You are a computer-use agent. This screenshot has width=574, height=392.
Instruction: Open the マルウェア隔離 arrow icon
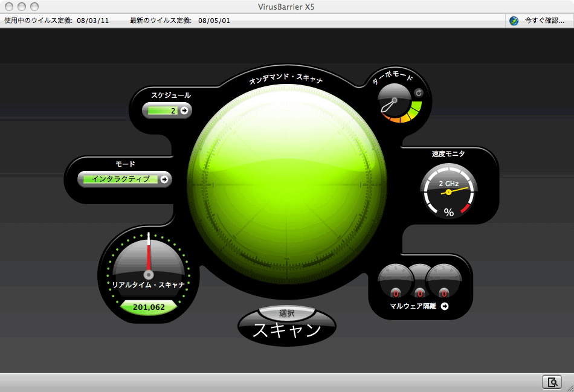445,306
